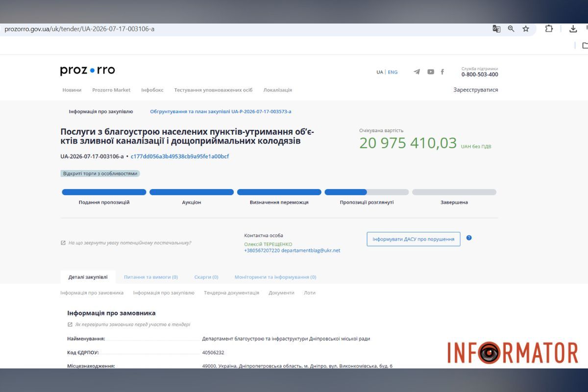Screen dimensions: 588x392
Task: Click Зареєструватися link
Action: click(476, 90)
